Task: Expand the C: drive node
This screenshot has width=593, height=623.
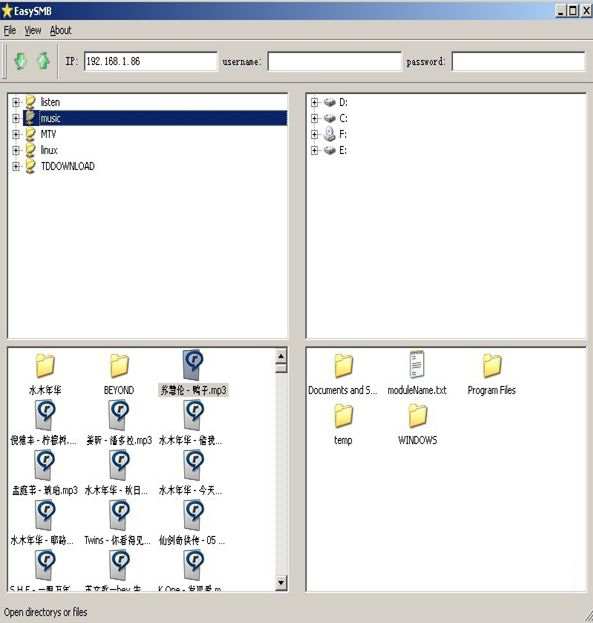Action: [314, 118]
